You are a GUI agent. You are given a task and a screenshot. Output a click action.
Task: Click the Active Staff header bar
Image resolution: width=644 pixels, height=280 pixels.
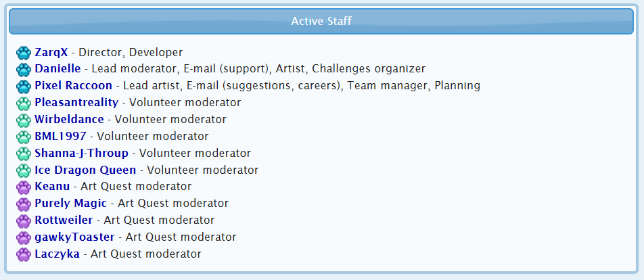(x=321, y=21)
